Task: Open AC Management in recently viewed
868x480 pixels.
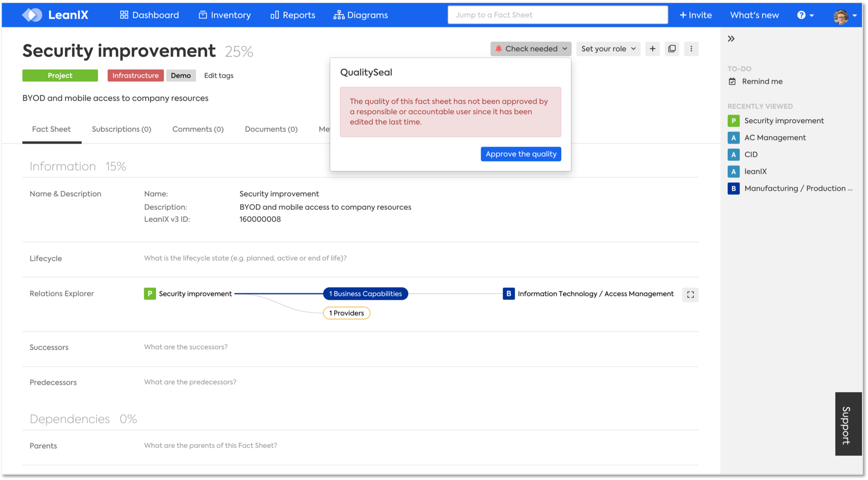Action: (775, 138)
